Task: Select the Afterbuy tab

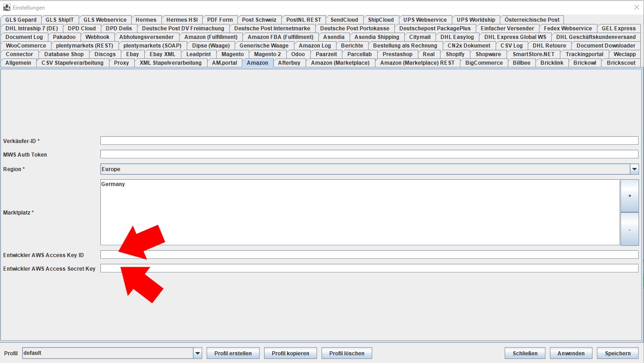Action: pyautogui.click(x=289, y=63)
